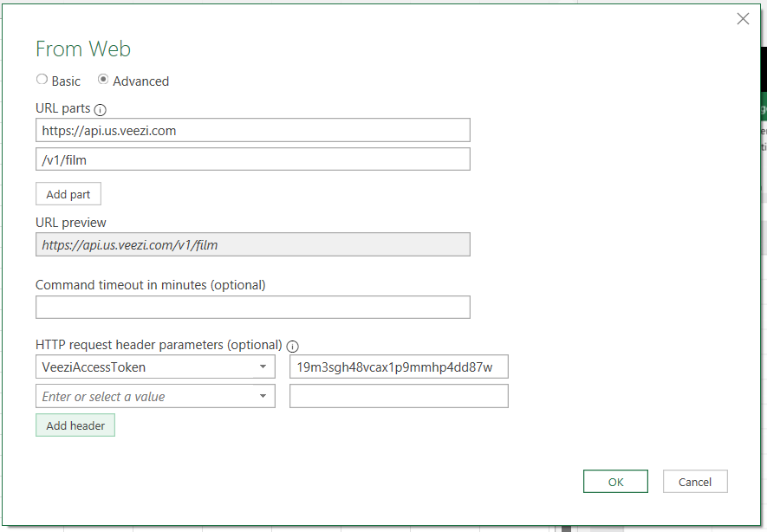
Task: Click the From Web dialog title
Action: [82, 49]
